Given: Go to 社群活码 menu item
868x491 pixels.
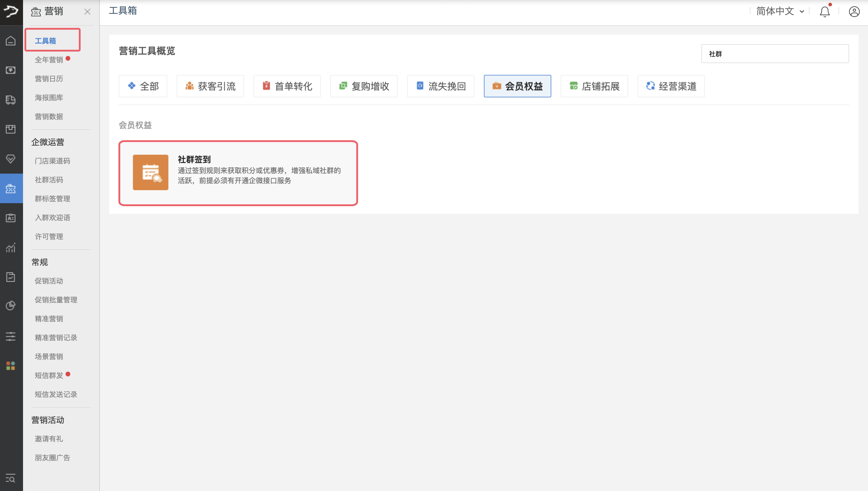Looking at the screenshot, I should point(49,180).
